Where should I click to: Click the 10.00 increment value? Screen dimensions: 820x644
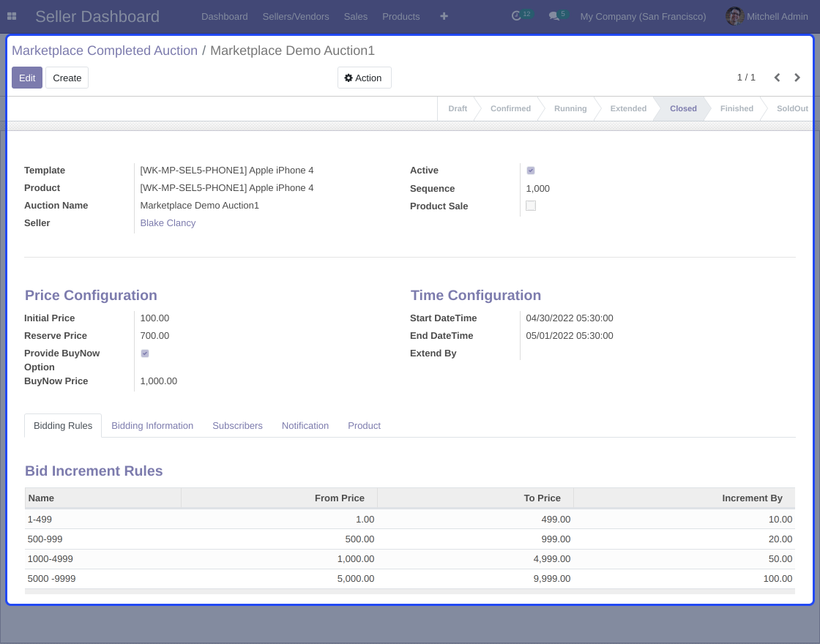[780, 519]
